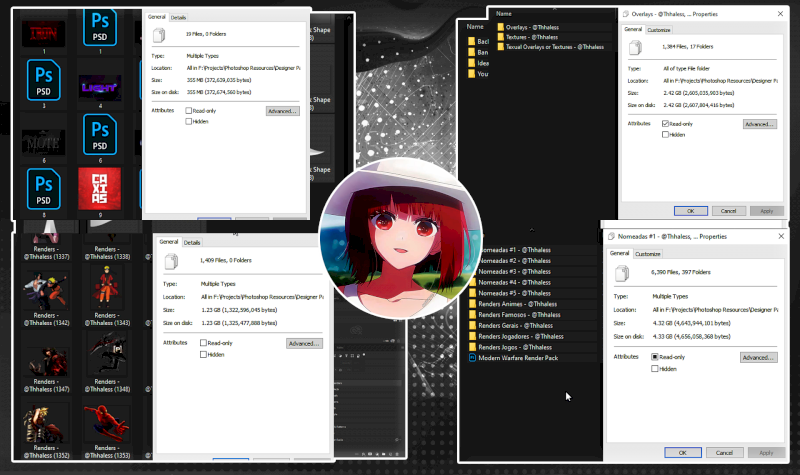The image size is (800, 475).
Task: Select the PSD file numbered 3
Action: coord(42,77)
